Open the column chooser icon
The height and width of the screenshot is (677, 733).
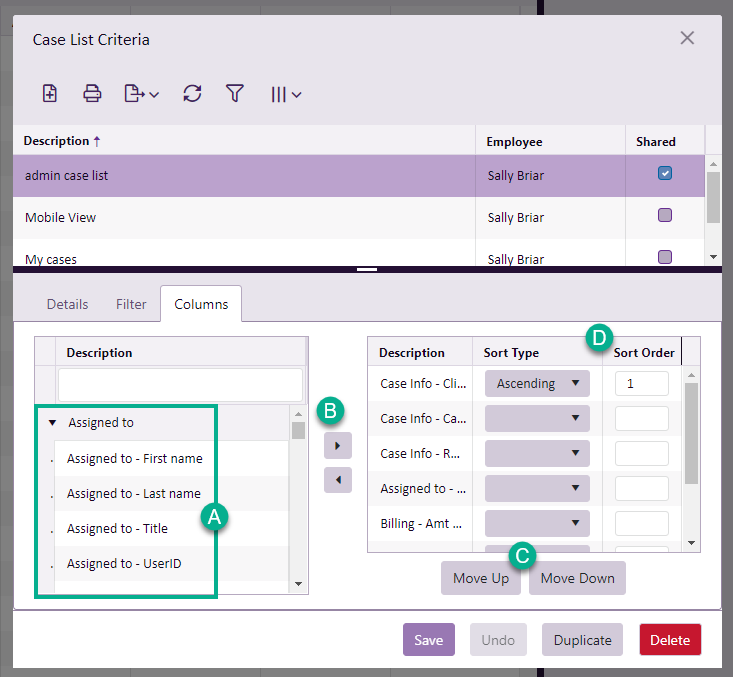[x=285, y=94]
